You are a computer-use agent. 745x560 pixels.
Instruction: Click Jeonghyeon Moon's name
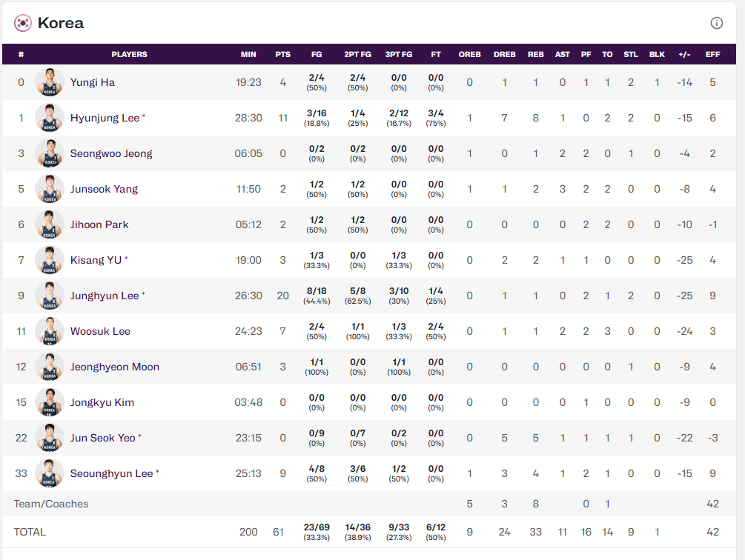tap(114, 367)
